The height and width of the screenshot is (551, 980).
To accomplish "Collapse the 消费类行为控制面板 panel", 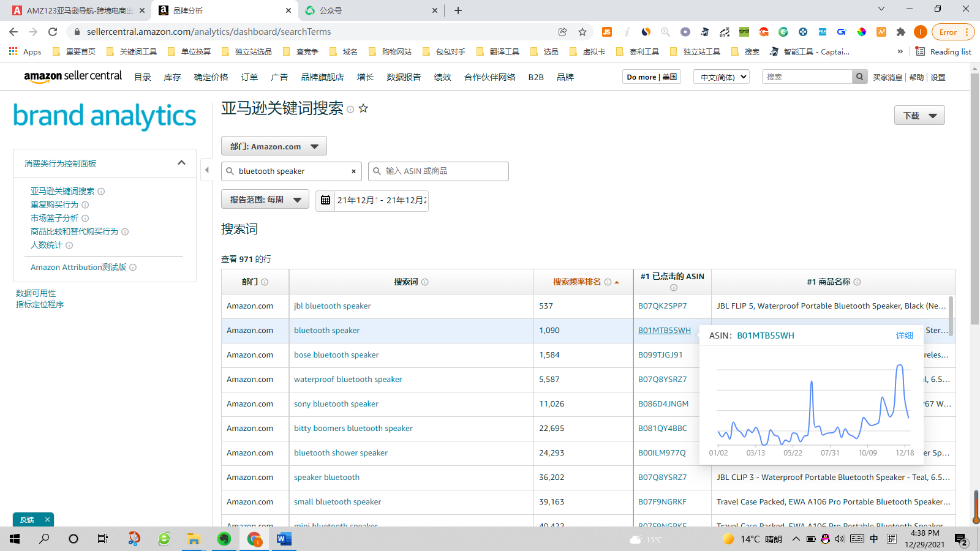I will 181,163.
